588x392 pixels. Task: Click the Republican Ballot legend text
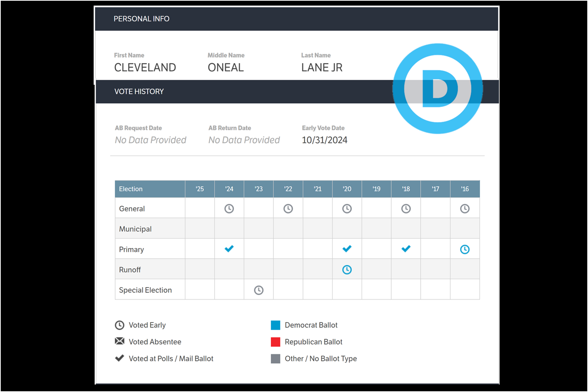[314, 342]
